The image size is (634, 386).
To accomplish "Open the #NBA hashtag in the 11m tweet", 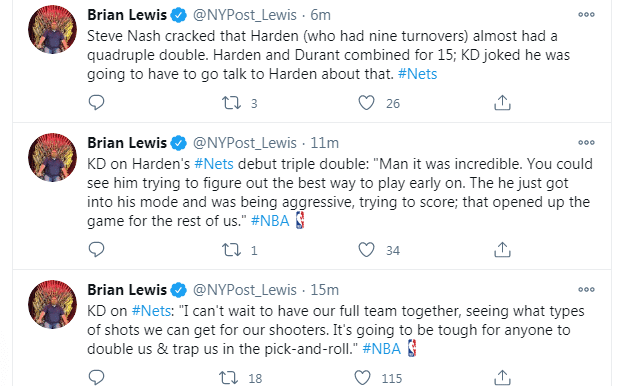I will [x=270, y=221].
